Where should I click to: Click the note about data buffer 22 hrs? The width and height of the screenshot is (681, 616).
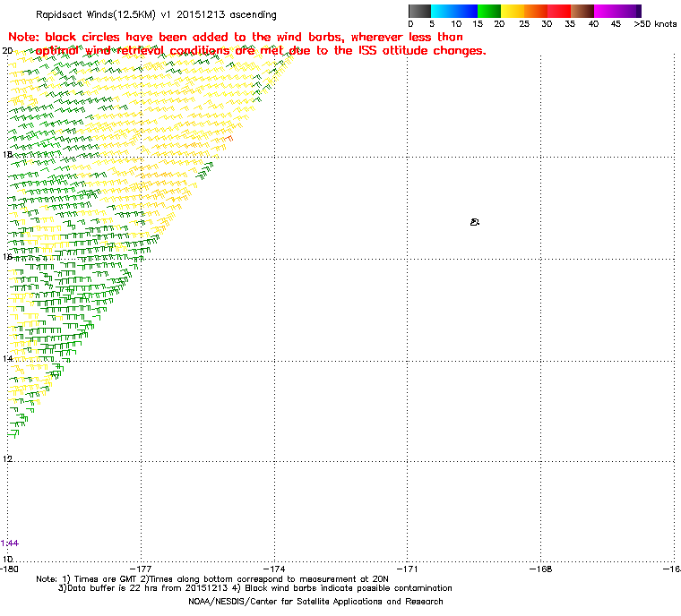(142, 588)
